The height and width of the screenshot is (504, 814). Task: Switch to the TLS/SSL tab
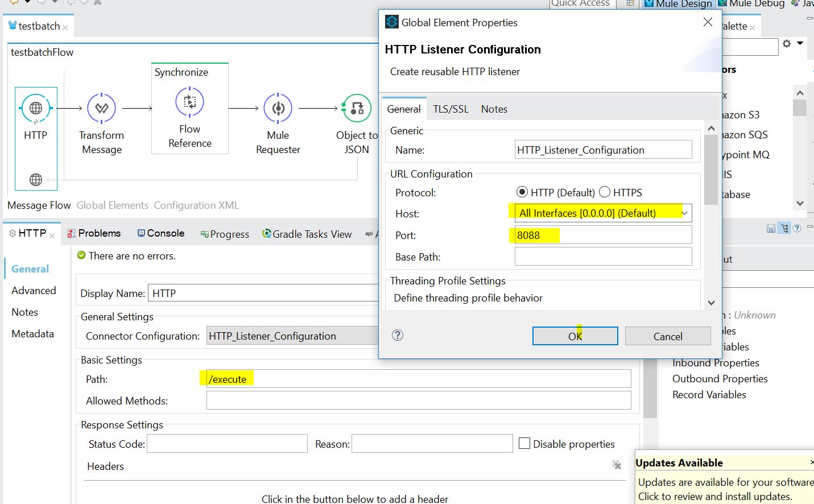coord(451,109)
